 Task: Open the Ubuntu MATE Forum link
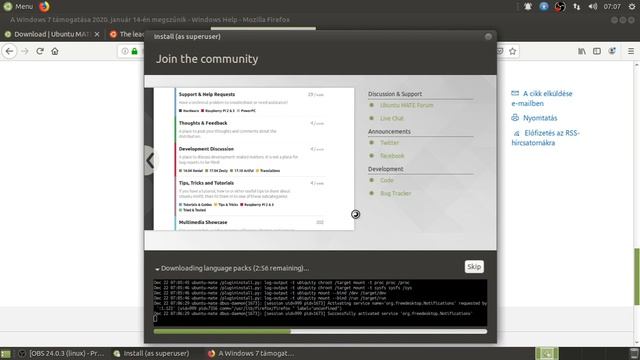pyautogui.click(x=406, y=105)
